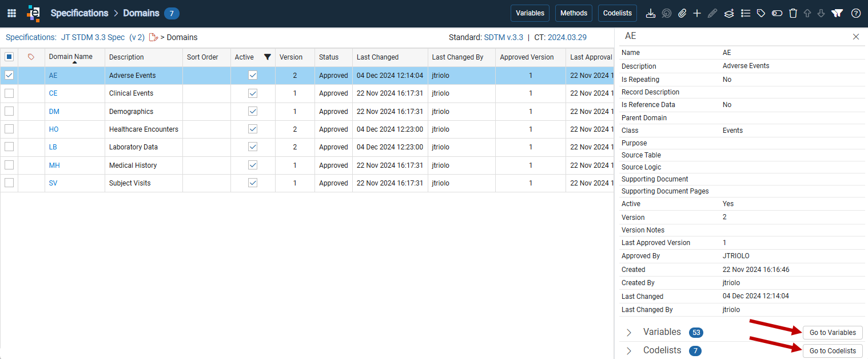Click the filter funnels icon in toolbar
This screenshot has width=868, height=359.
click(x=837, y=13)
